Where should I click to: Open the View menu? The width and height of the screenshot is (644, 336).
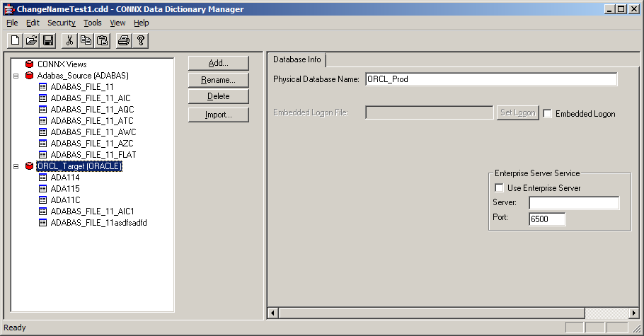pos(117,23)
